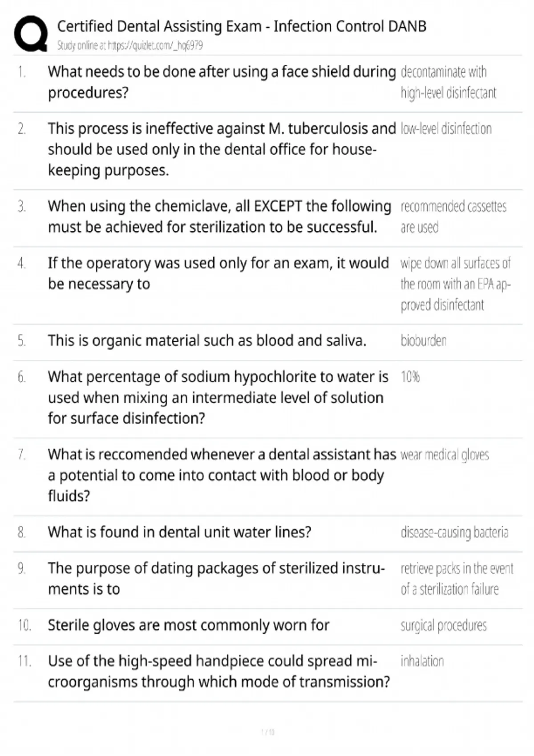
Task: Click the 'disease-causing bacteria' answer
Action: click(454, 532)
